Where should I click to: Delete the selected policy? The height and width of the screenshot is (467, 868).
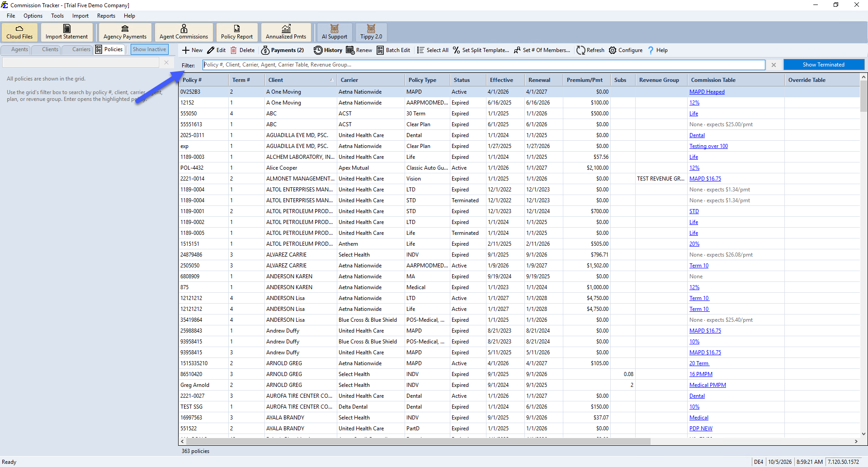tap(243, 50)
